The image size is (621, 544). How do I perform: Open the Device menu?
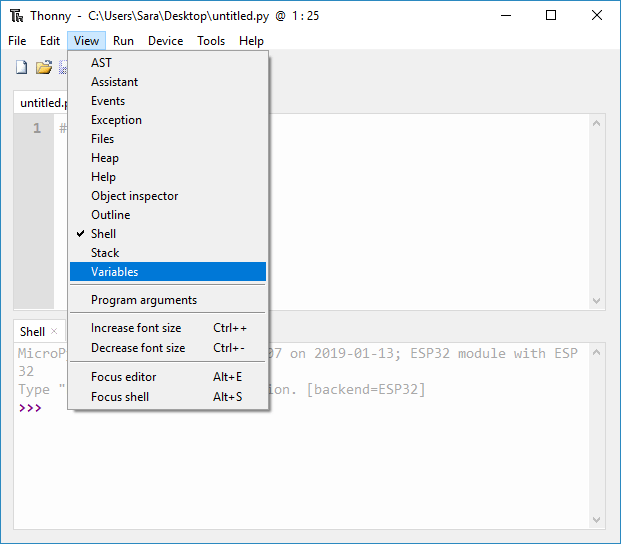coord(165,41)
